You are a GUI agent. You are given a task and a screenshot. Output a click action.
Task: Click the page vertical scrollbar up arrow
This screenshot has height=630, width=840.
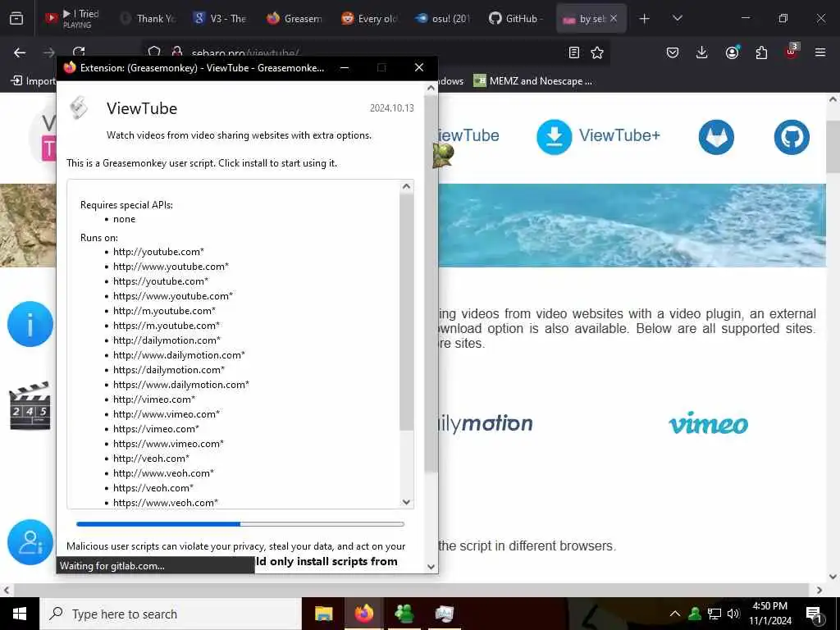pos(833,99)
